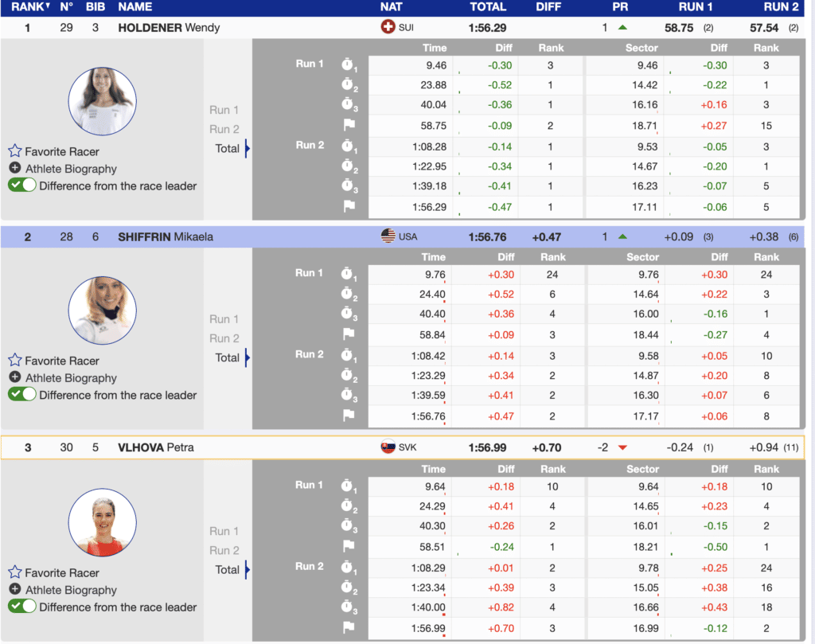Click the finish flag icon in Holdener's Run 1
This screenshot has height=644, width=815.
(349, 124)
